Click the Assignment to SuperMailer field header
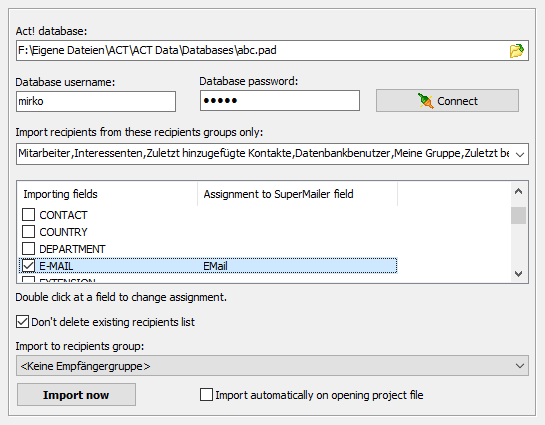This screenshot has height=425, width=545. point(298,194)
